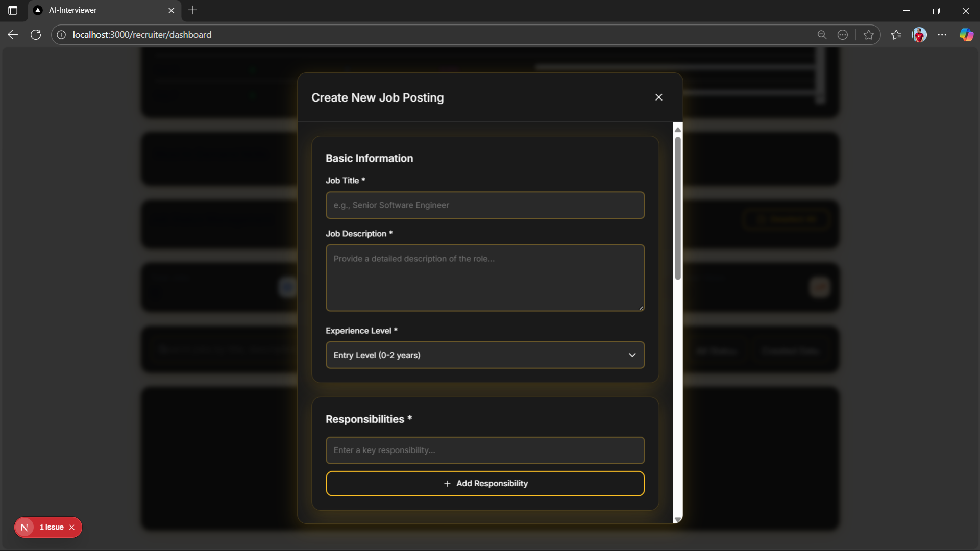
Task: Open the Next.js dev tools N icon
Action: pos(24,528)
